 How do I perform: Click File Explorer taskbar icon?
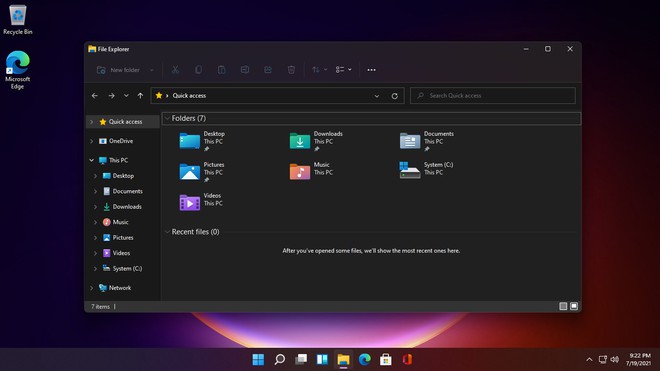coord(343,360)
